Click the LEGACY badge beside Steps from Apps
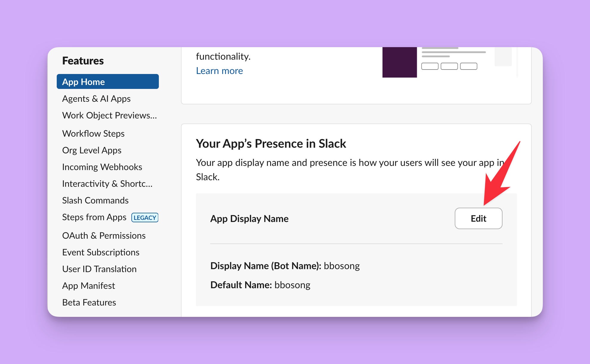590x364 pixels. point(145,218)
